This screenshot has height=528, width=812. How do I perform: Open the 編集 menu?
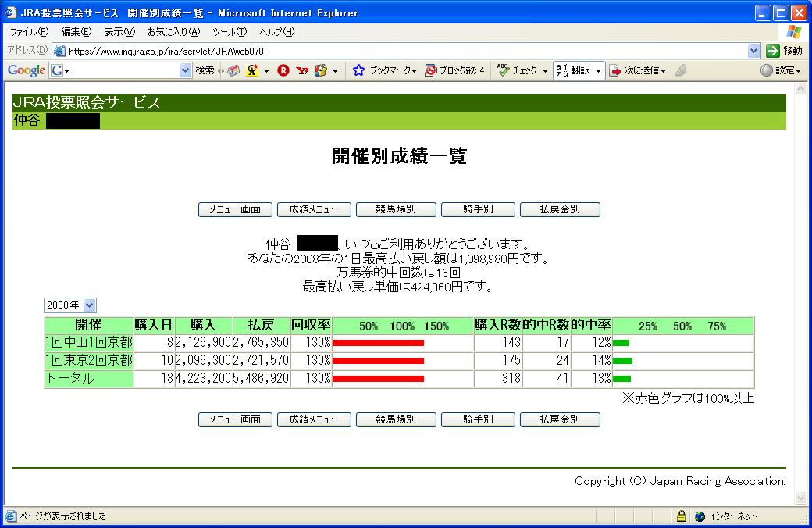[77, 32]
